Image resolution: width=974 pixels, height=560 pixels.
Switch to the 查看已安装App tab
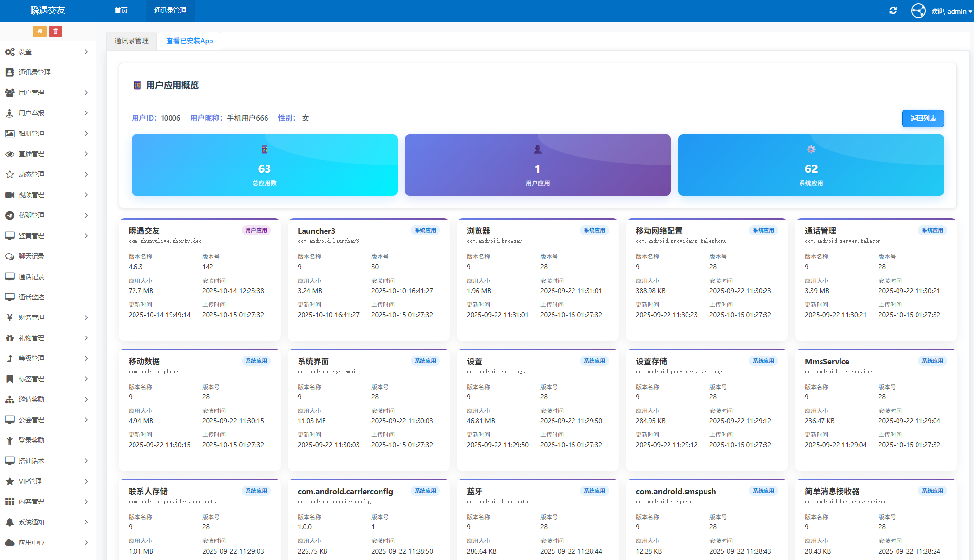click(x=189, y=41)
